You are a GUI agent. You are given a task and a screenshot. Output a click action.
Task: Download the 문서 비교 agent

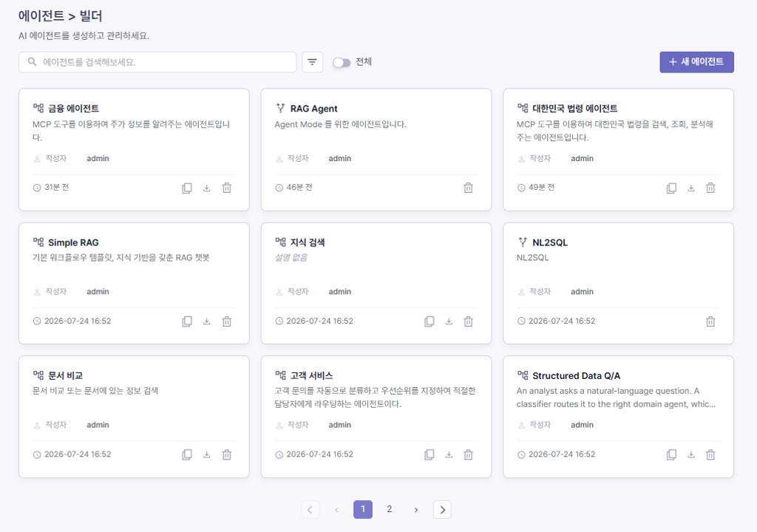click(207, 454)
